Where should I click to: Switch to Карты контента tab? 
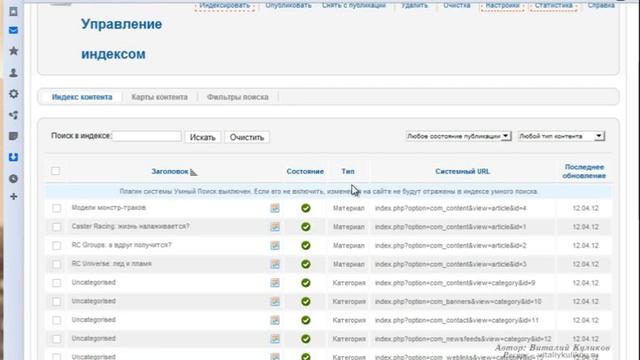pos(160,97)
